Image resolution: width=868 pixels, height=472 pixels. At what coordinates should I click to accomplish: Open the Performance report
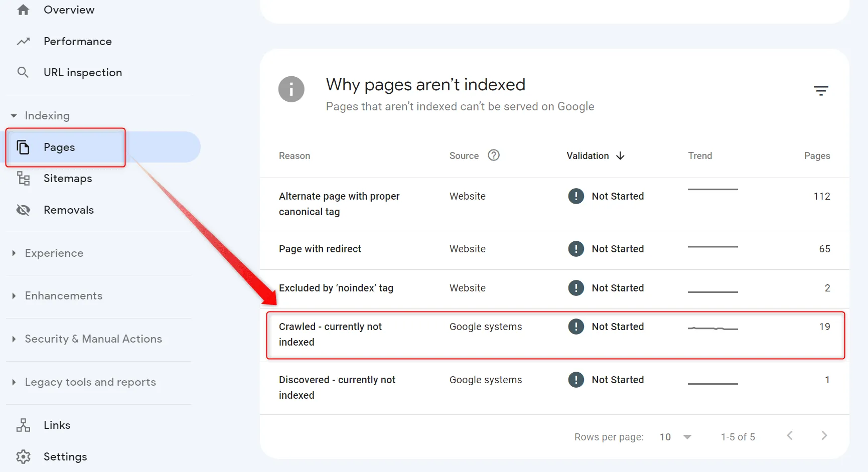click(78, 41)
